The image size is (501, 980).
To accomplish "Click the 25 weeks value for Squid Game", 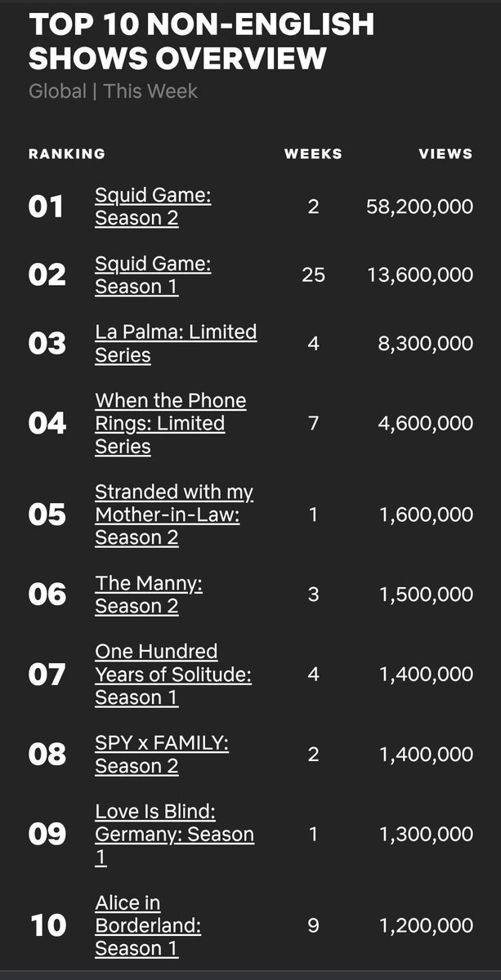I will pyautogui.click(x=313, y=275).
